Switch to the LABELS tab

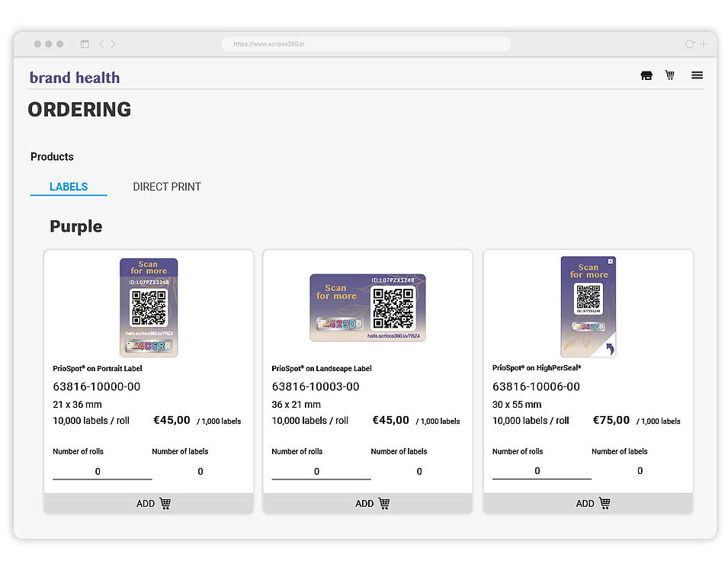[x=69, y=187]
